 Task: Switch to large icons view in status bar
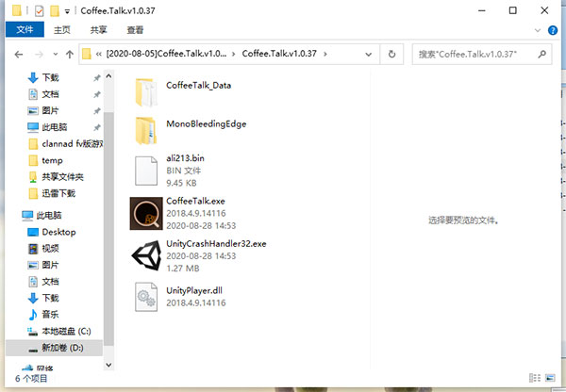[x=550, y=378]
